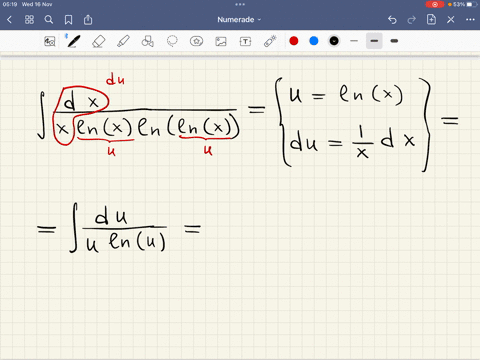
Task: Open the elements/stickers tool
Action: coord(196,41)
